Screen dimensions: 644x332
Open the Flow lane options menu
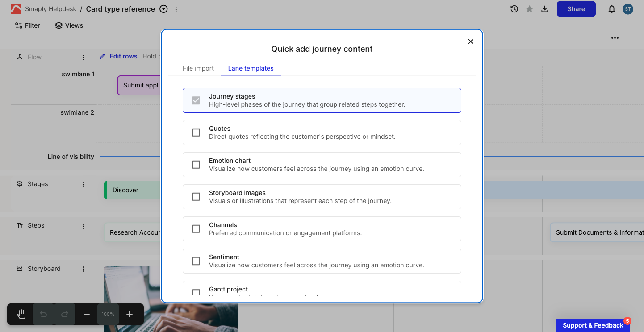pos(84,58)
